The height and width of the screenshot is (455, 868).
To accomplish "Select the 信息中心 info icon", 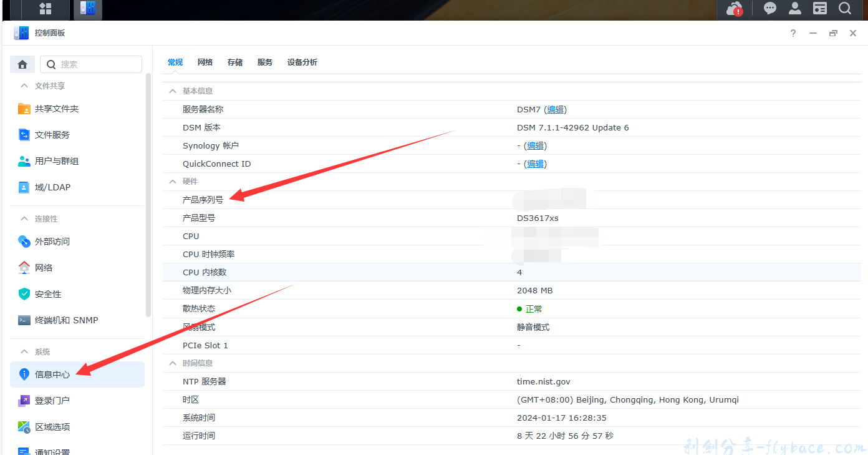I will 24,374.
